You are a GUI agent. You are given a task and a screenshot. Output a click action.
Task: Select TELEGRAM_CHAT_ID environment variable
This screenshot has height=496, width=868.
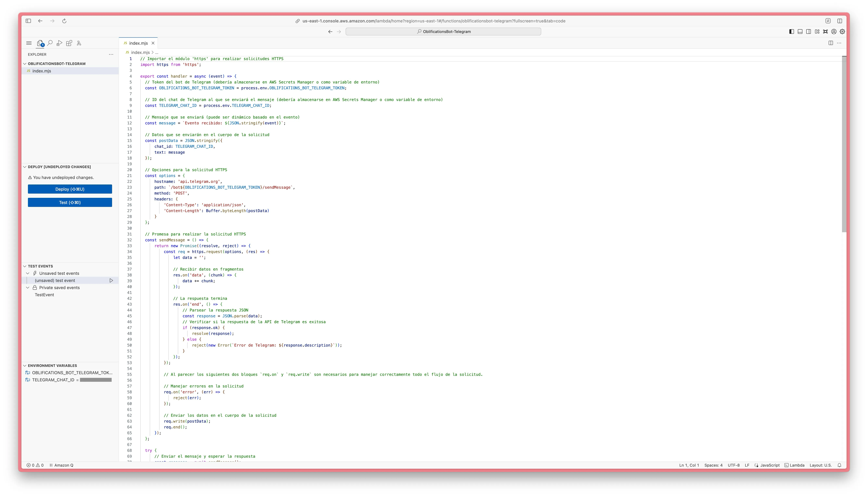[x=70, y=380]
